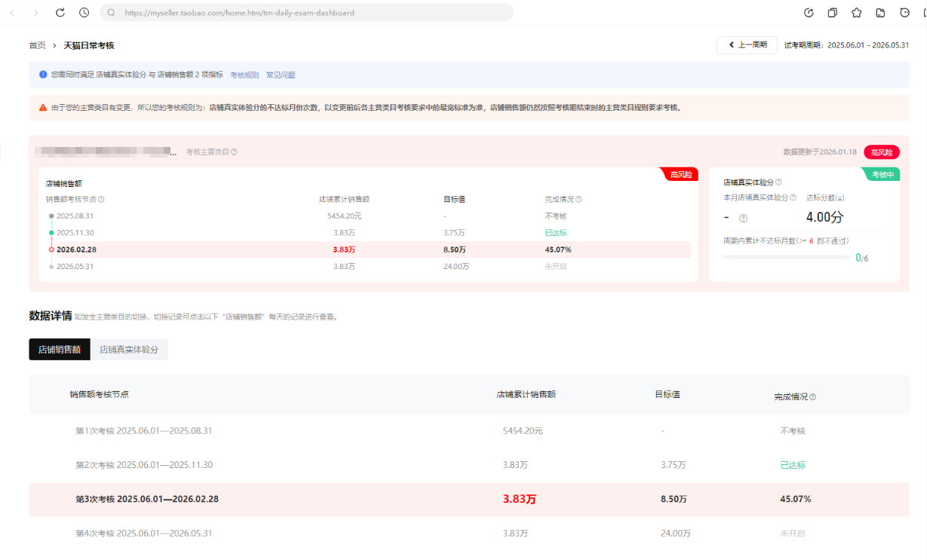
Task: Select the 店铺销售额 tab
Action: click(60, 350)
